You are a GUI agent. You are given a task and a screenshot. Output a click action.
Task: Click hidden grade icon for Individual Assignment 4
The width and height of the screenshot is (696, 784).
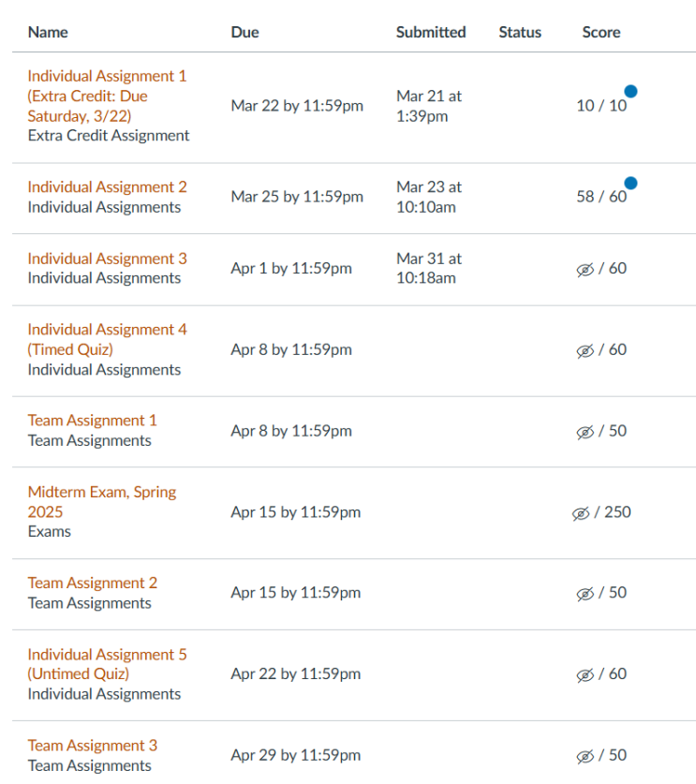click(585, 350)
